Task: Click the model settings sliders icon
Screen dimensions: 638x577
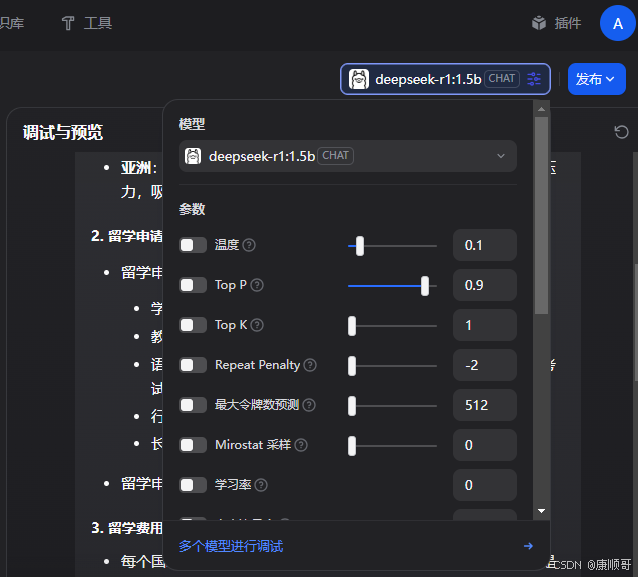Action: coord(534,79)
